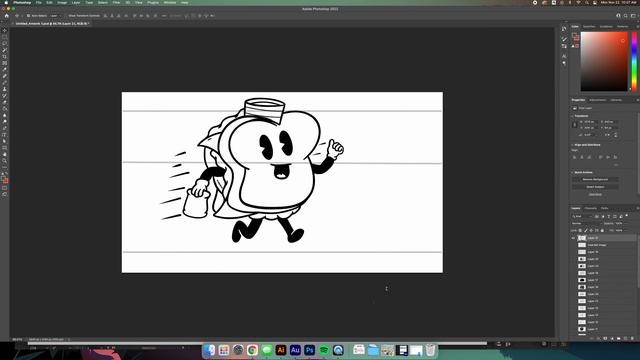Select the Paint Bucket tool

pos(4,109)
